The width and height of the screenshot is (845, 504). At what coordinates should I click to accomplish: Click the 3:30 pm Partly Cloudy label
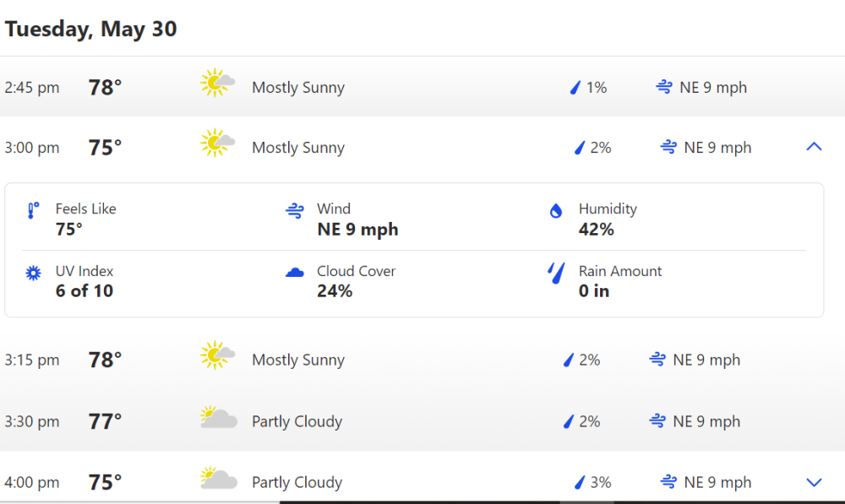pyautogui.click(x=297, y=421)
